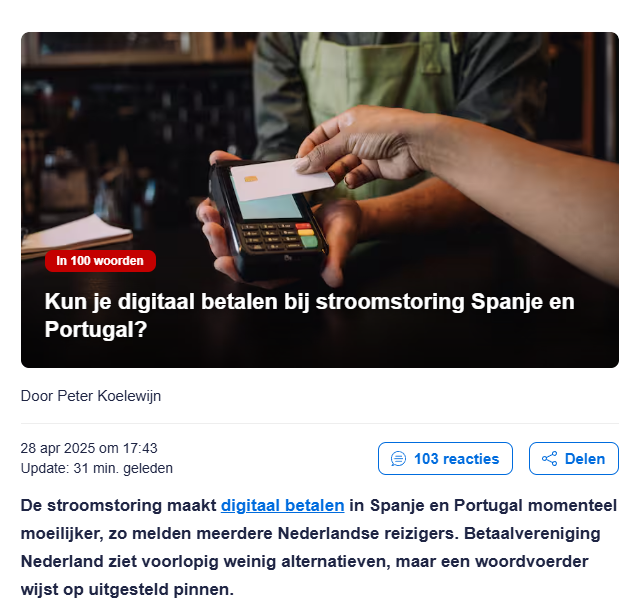Click the Delen share button
The width and height of the screenshot is (629, 615).
coord(574,459)
